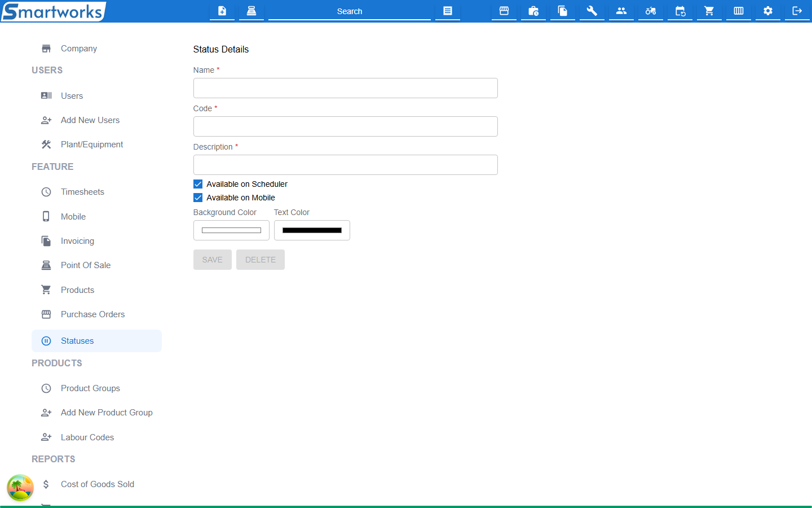Open Add New Users sidebar item

[x=96, y=120]
